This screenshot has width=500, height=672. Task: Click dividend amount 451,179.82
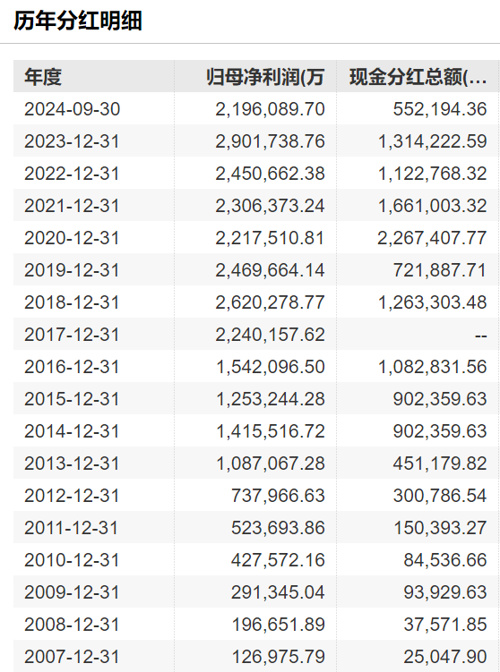pyautogui.click(x=440, y=463)
